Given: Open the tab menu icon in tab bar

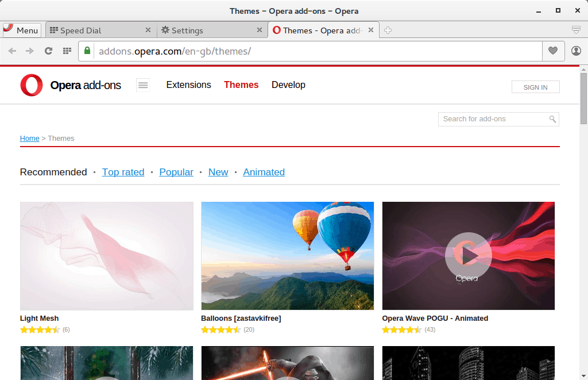Looking at the screenshot, I should pyautogui.click(x=576, y=30).
